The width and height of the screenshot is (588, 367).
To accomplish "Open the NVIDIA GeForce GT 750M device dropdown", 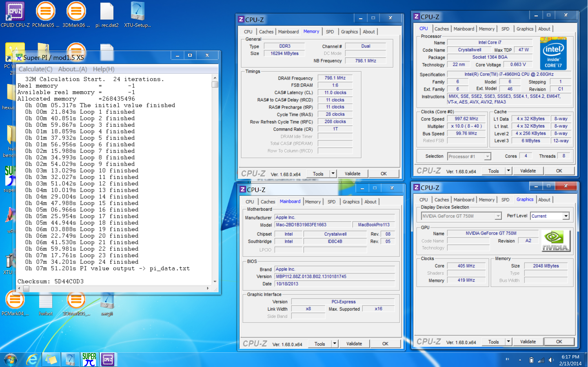I will pos(461,216).
